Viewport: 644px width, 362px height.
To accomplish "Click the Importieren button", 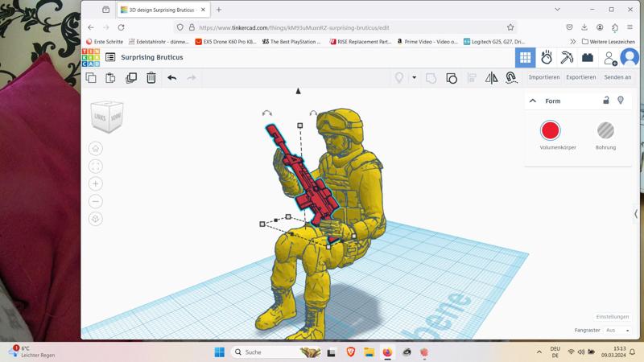I will tap(544, 77).
